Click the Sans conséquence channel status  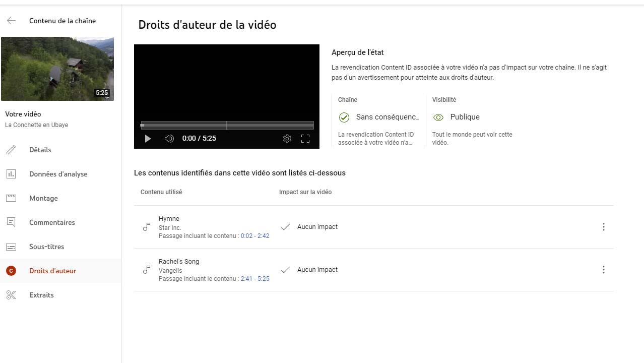tap(388, 117)
